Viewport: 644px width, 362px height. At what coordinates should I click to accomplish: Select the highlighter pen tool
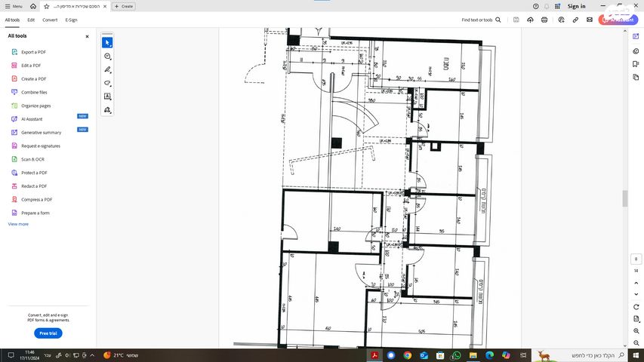tap(107, 69)
